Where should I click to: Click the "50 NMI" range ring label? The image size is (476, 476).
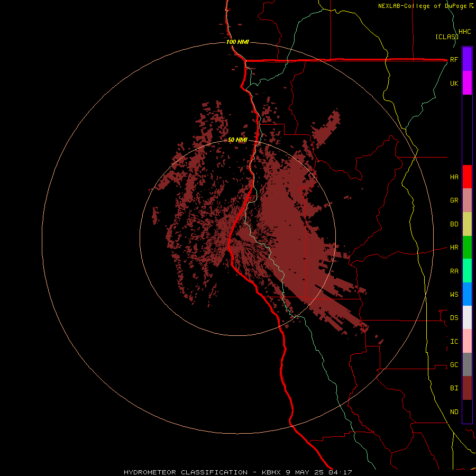point(237,140)
